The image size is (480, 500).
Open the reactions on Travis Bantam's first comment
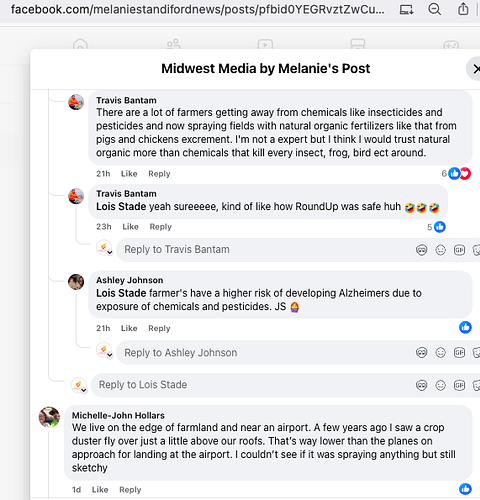pos(456,174)
